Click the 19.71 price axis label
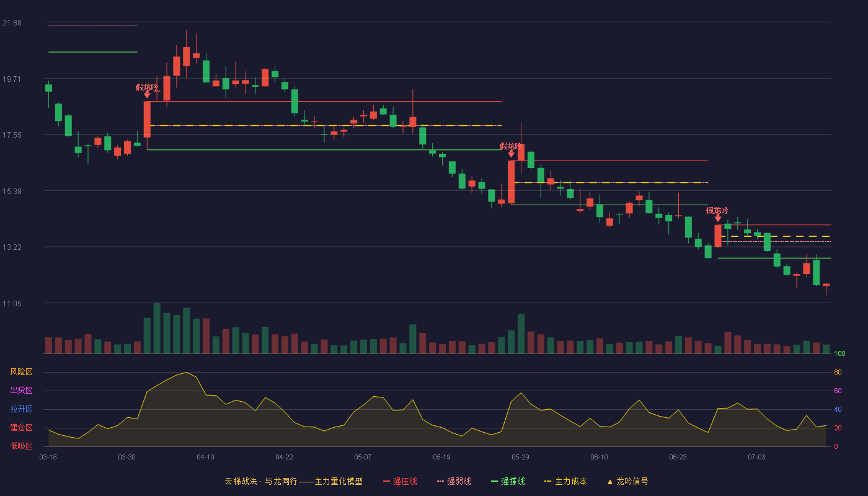The width and height of the screenshot is (868, 496). pyautogui.click(x=12, y=79)
